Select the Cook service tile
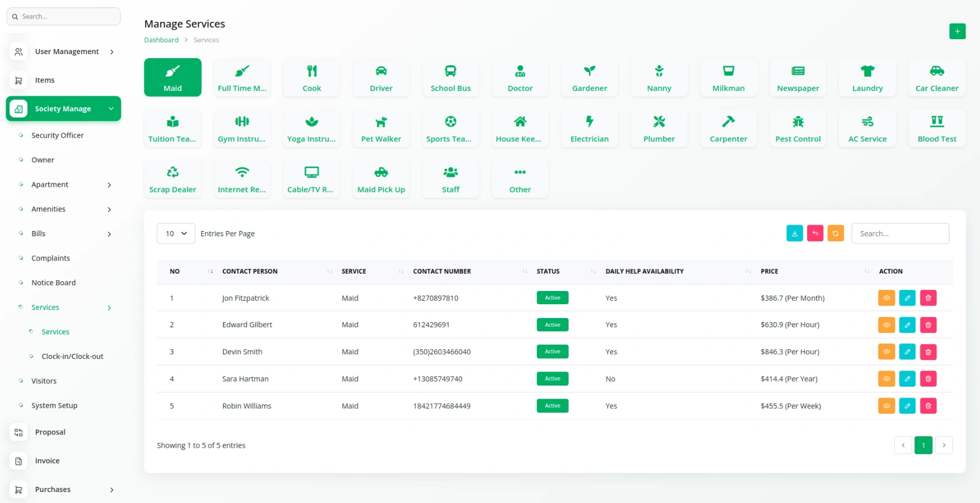The image size is (980, 503). [x=312, y=77]
